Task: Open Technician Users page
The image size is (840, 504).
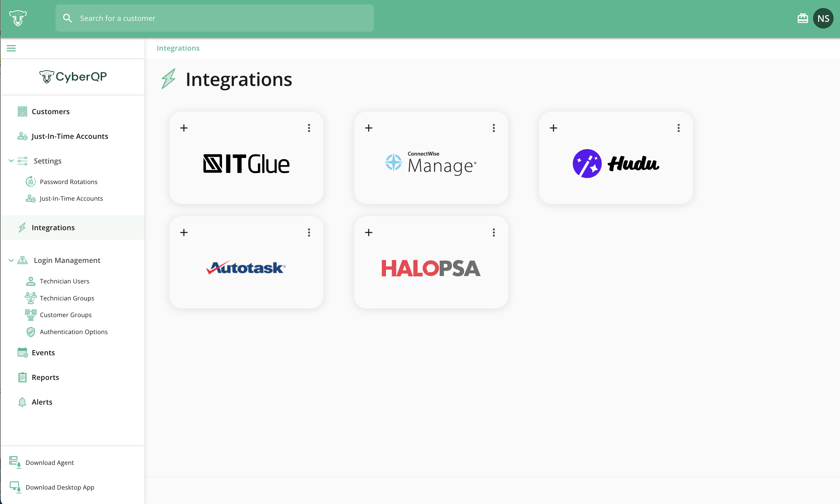Action: point(64,281)
